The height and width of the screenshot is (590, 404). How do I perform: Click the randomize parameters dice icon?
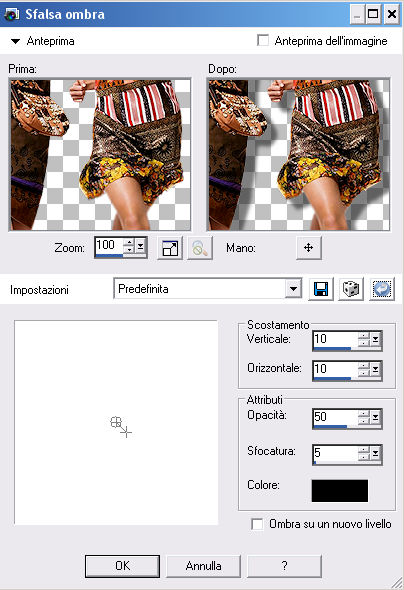point(351,289)
